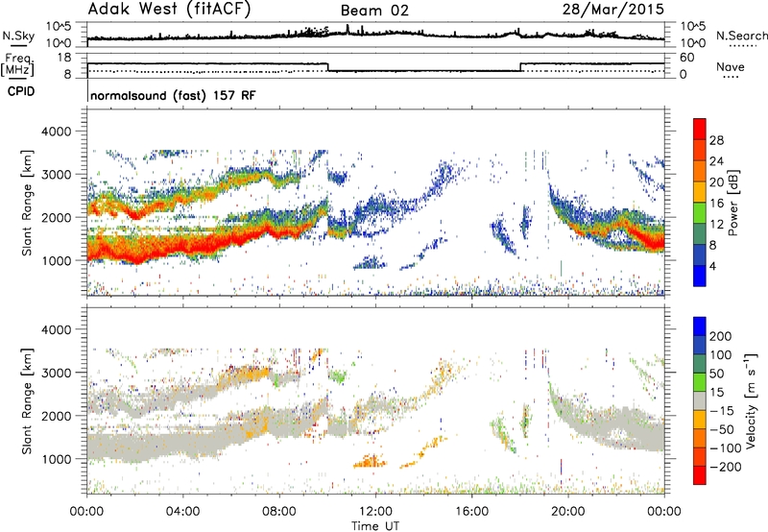
Task: Pick the yellow segment of power colorbar
Action: (x=700, y=191)
